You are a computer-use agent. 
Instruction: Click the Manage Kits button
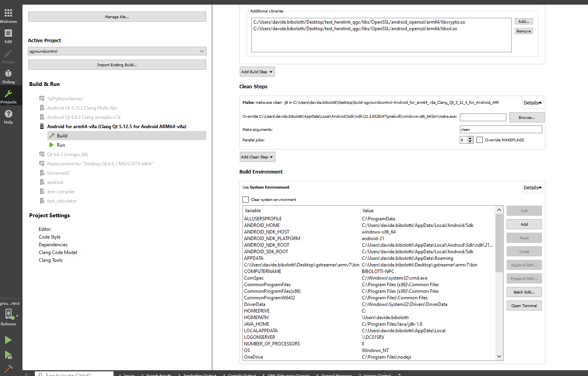[x=117, y=17]
